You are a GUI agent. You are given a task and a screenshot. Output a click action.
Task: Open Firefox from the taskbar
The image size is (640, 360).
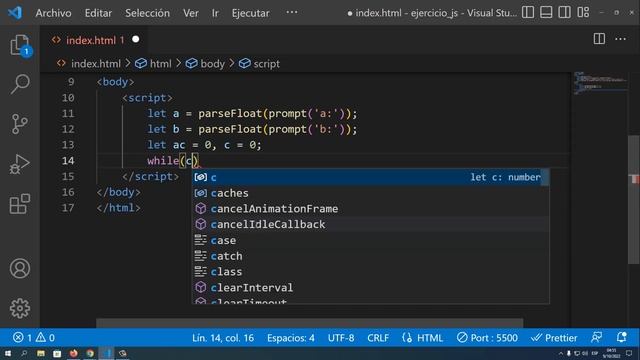coord(73,353)
